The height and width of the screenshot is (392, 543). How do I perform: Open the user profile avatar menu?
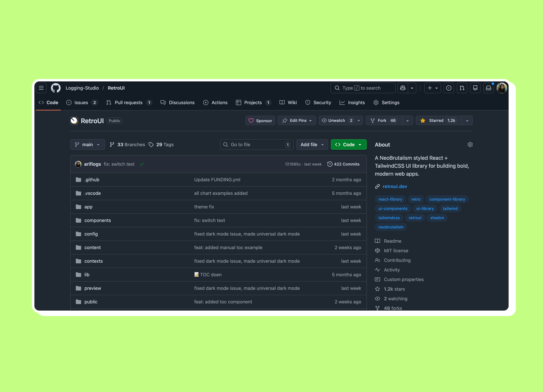(x=502, y=88)
